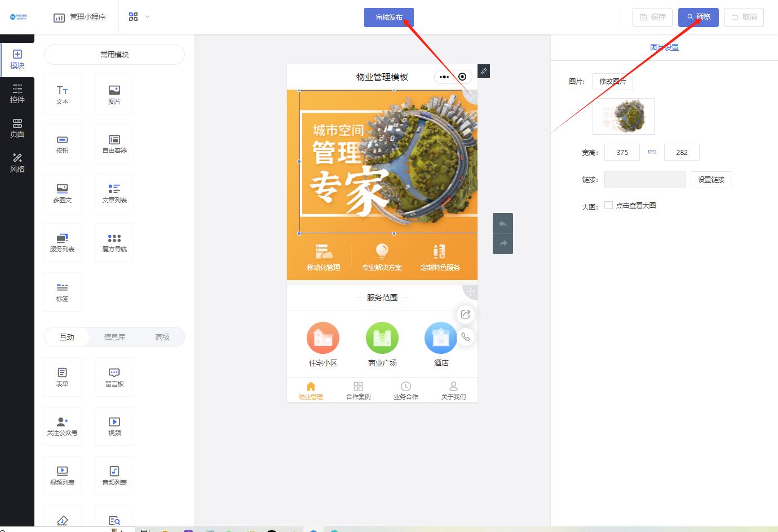Screen dimensions: 778x532
Task: Open the 控件 sidebar panel
Action: tap(17, 94)
